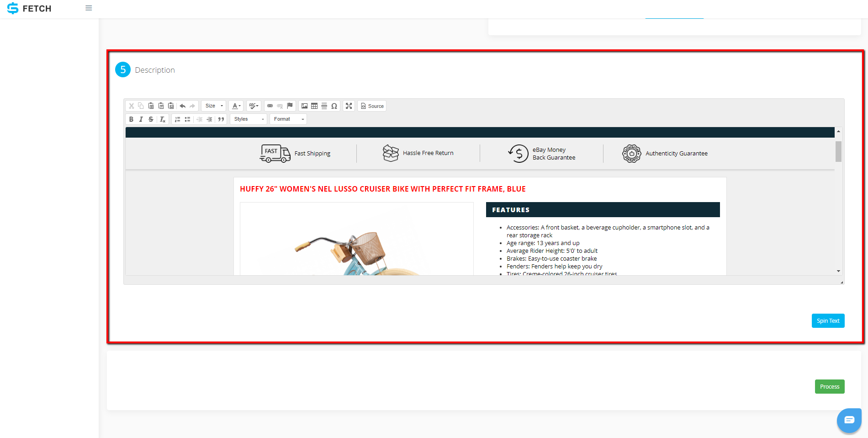Click the Authenticity Guarantee badge icon

[x=631, y=154]
